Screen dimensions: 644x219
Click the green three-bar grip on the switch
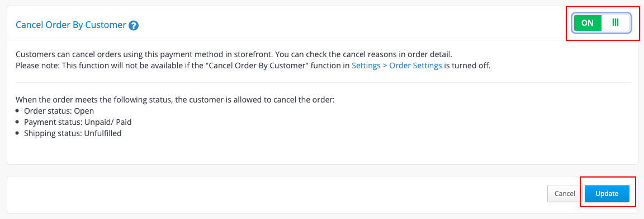[615, 22]
